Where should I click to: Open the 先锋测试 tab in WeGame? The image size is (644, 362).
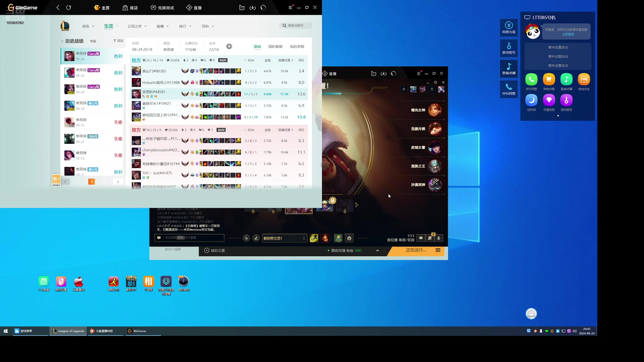click(x=162, y=7)
